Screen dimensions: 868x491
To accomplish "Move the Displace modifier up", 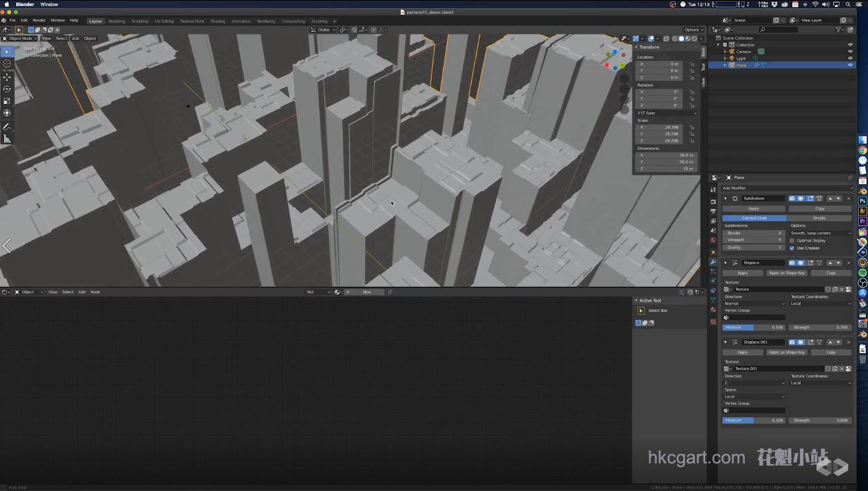I will pos(830,263).
